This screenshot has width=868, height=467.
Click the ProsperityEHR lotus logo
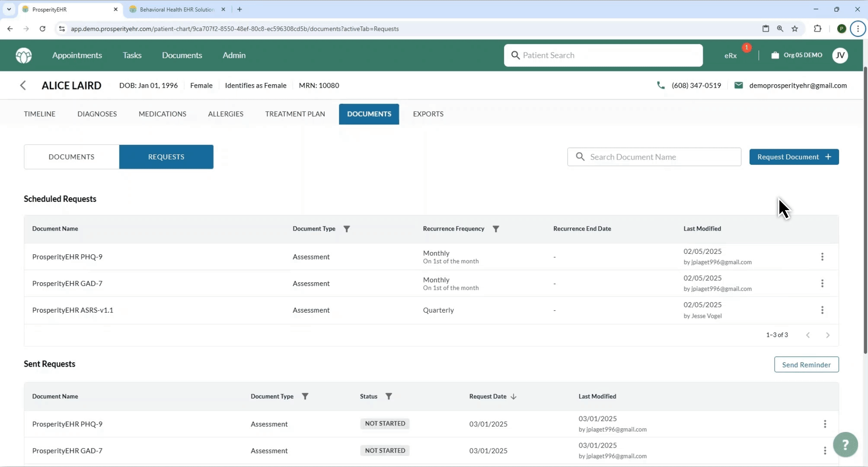tap(24, 55)
